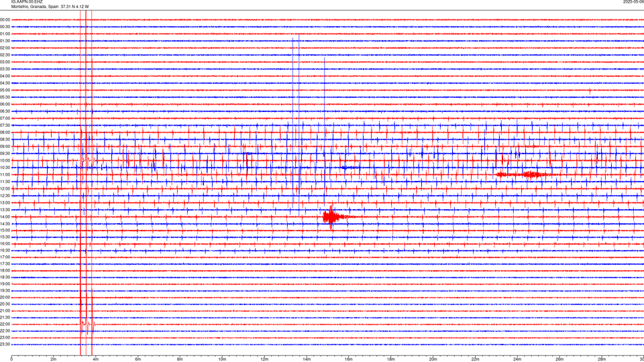Click the 22m axis tick label
This screenshot has height=362, width=644.
475,359
